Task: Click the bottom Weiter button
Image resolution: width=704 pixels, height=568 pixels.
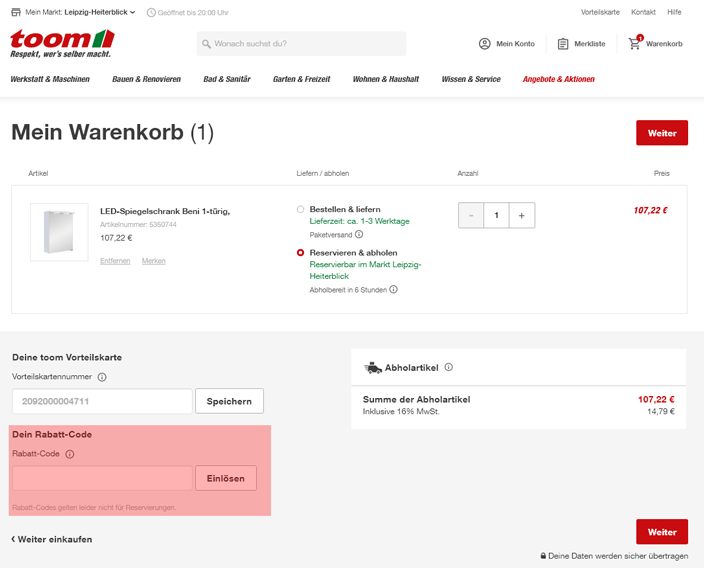Action: pyautogui.click(x=662, y=532)
